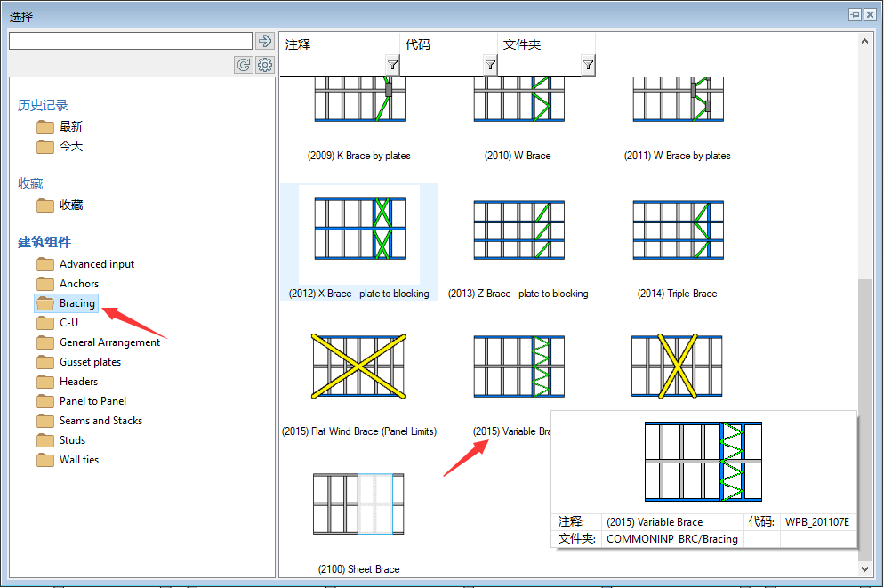884x588 pixels.
Task: Click the 建筑组件 section heading
Action: 44,243
